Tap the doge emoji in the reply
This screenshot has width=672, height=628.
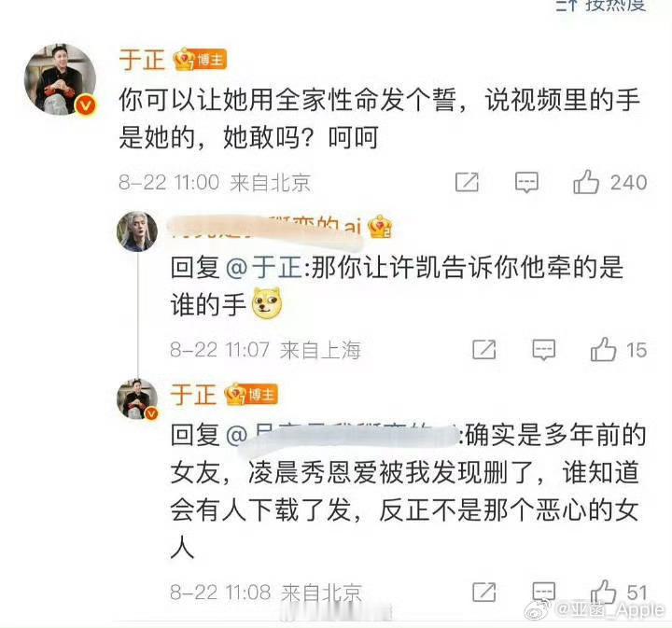click(x=267, y=303)
